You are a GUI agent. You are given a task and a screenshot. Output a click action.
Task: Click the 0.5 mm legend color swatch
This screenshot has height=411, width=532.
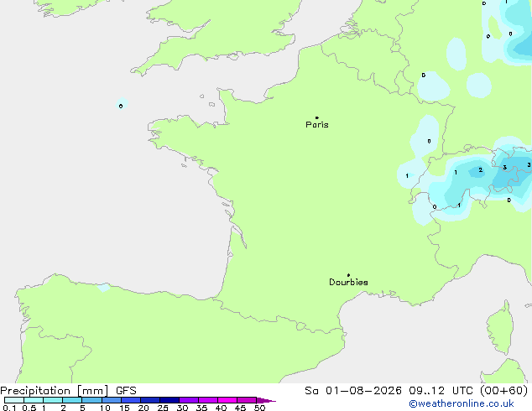point(34,400)
